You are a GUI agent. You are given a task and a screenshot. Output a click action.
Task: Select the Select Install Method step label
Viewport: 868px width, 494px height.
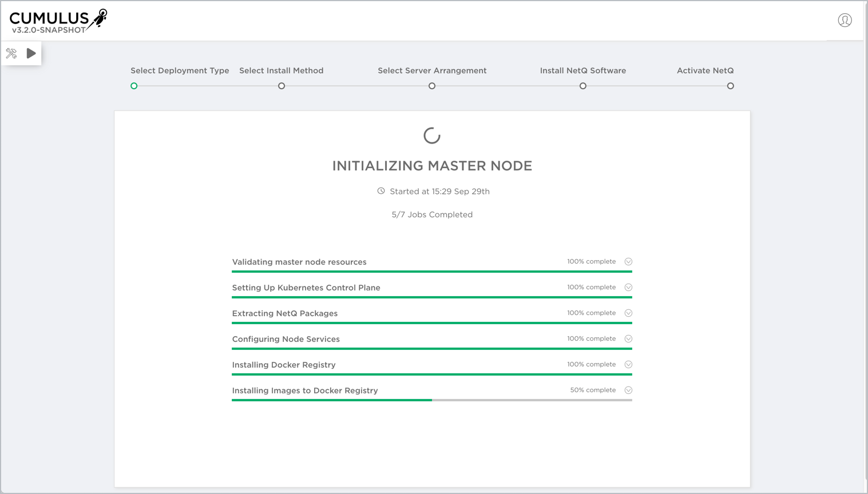point(281,70)
